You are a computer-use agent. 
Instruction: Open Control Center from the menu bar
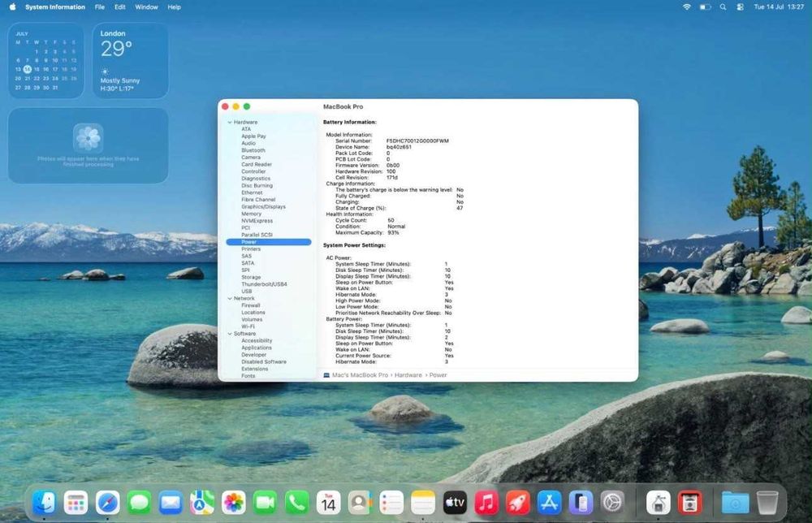point(740,6)
